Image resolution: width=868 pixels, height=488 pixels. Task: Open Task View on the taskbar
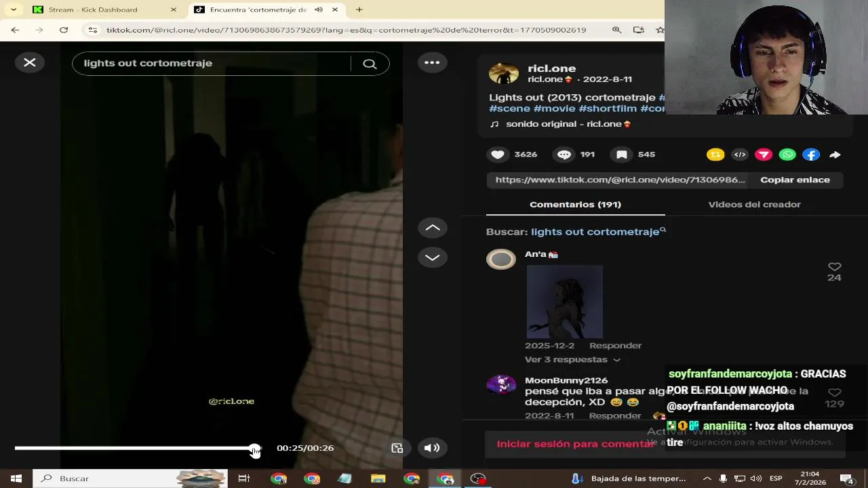click(243, 479)
